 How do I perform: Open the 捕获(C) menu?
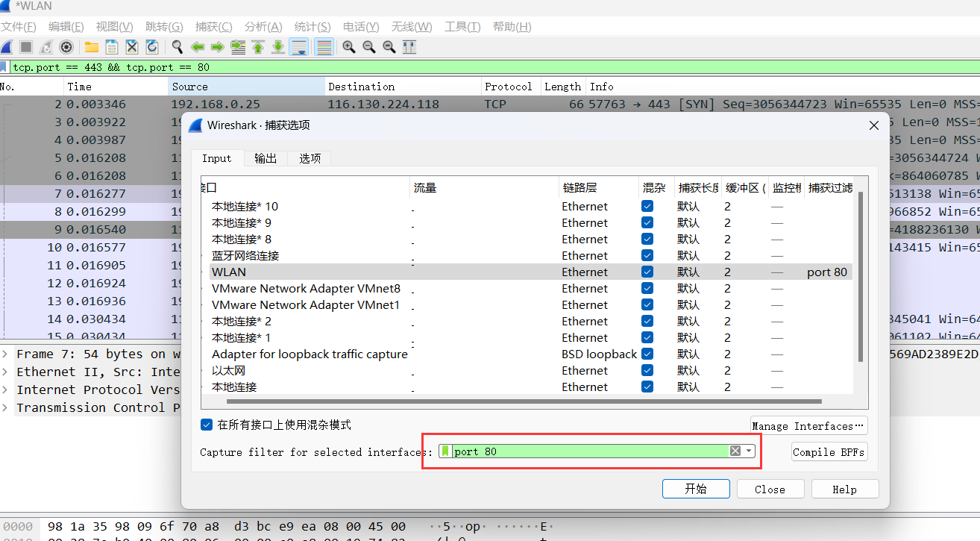pos(213,27)
